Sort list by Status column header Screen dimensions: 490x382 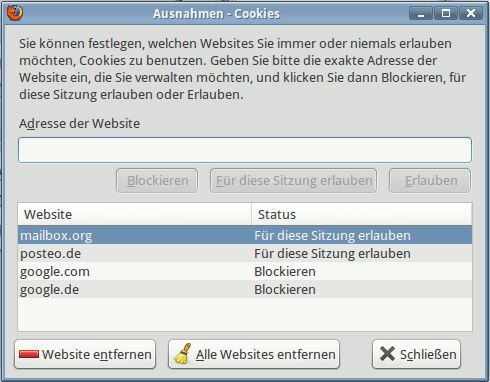[362, 214]
